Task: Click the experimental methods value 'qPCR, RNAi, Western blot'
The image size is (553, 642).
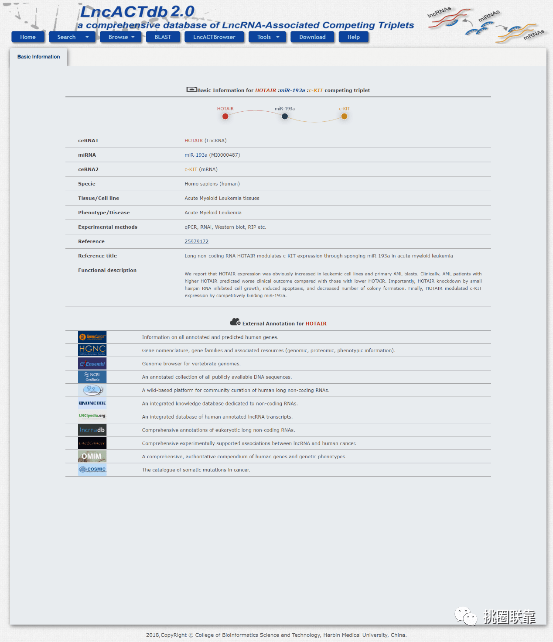Action: [x=225, y=227]
